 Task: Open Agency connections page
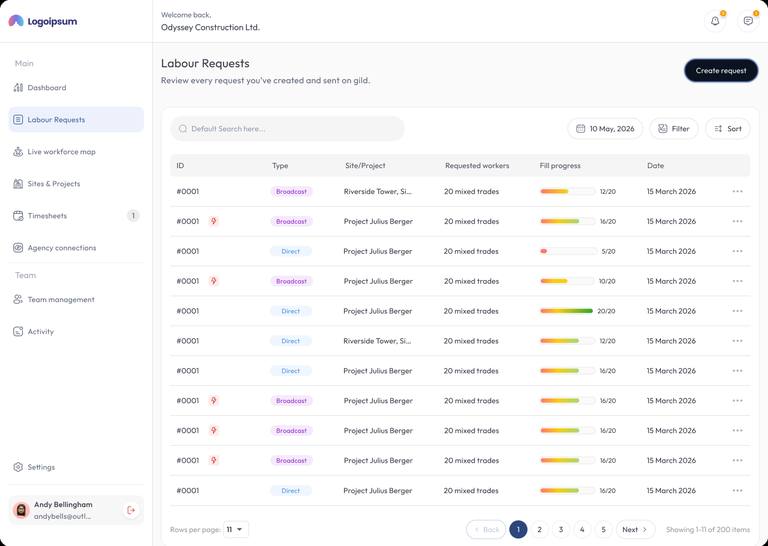point(54,248)
